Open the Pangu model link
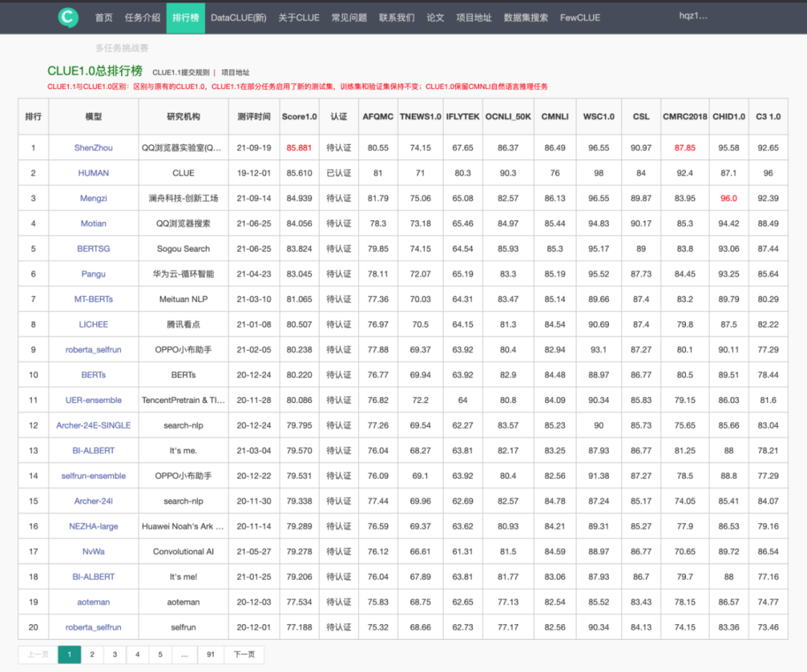Viewport: 807px width, 672px height. pos(93,274)
